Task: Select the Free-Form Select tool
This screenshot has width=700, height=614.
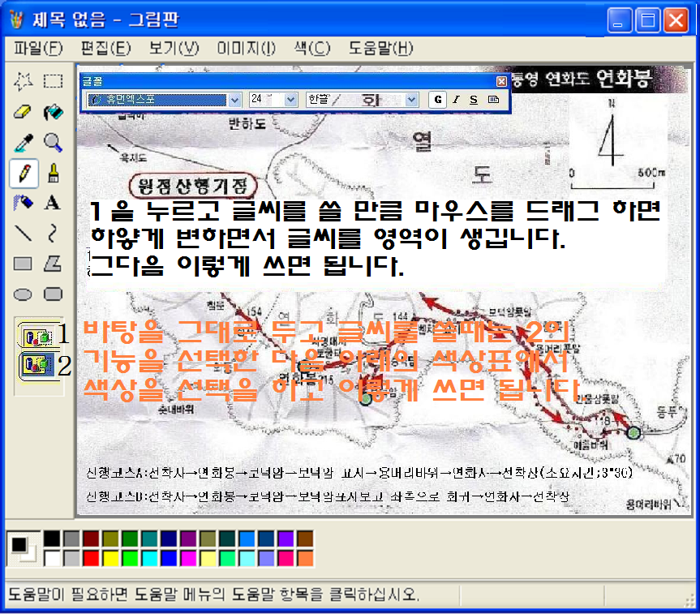Action: (x=23, y=81)
